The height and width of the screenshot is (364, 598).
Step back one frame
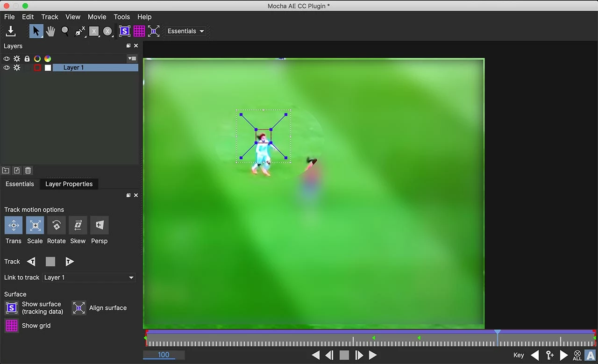[329, 355]
